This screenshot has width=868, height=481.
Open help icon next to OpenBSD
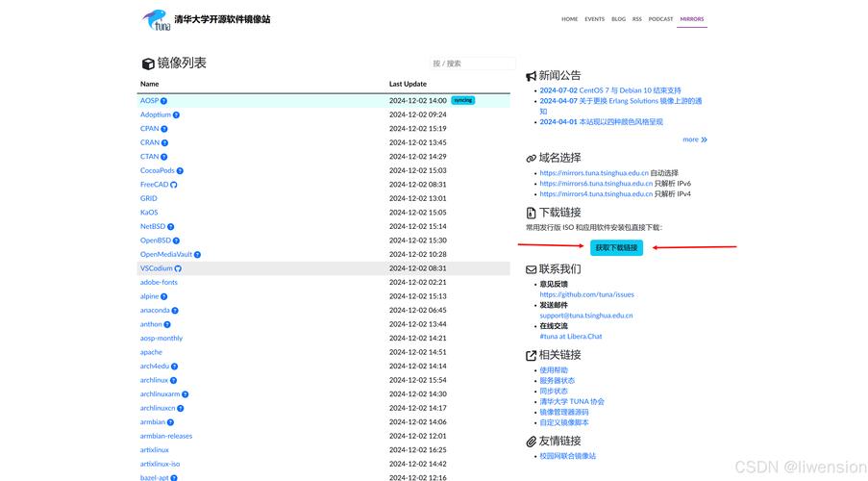coord(176,240)
